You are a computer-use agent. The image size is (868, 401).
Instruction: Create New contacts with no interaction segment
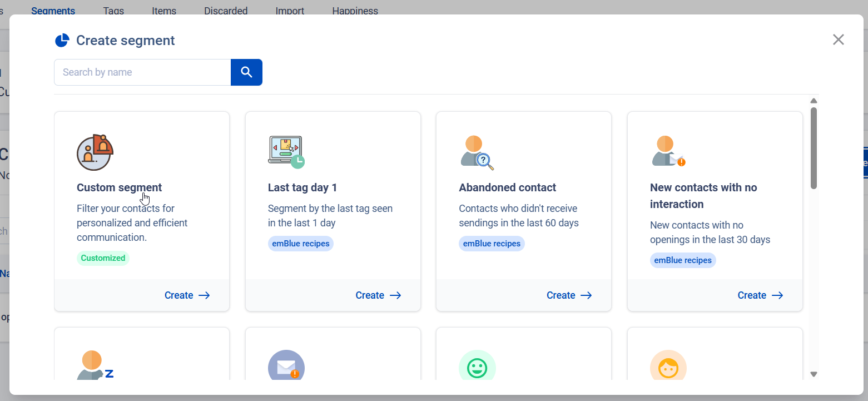[x=760, y=295]
